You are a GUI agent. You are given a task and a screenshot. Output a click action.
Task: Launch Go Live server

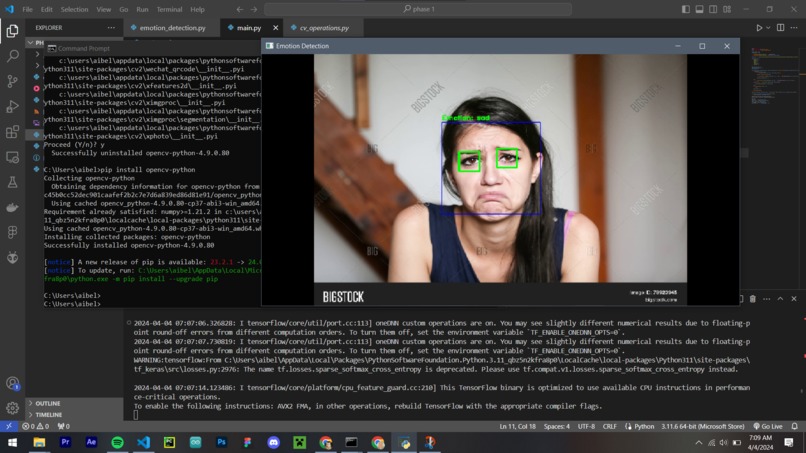(768, 426)
